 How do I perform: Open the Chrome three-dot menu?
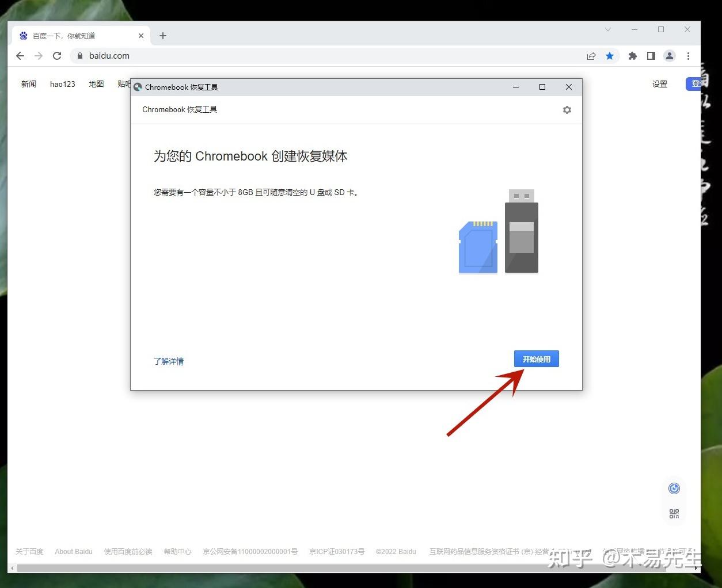pos(688,56)
